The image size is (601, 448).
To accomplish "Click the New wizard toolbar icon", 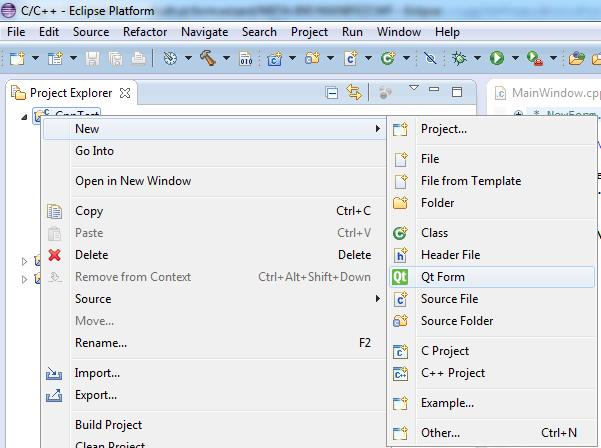I will click(x=17, y=58).
